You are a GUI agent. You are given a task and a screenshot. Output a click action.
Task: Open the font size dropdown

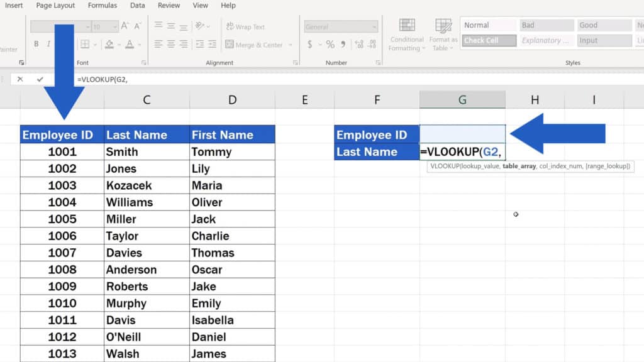pyautogui.click(x=116, y=26)
